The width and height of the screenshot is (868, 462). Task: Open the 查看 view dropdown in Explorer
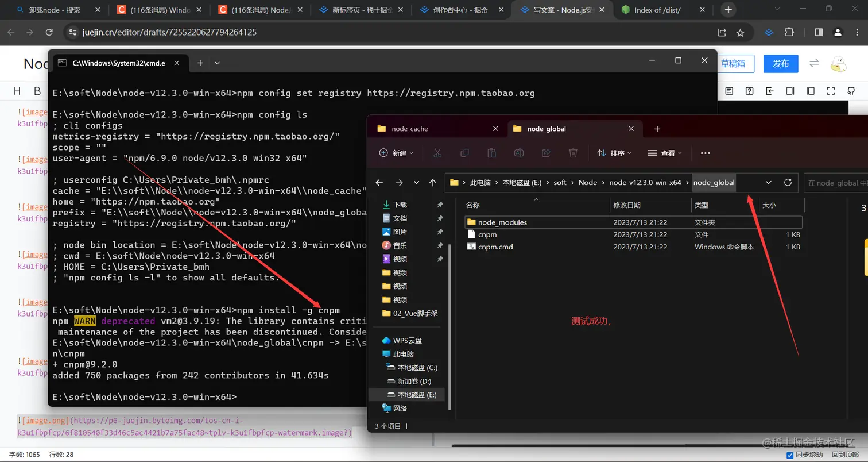point(664,153)
